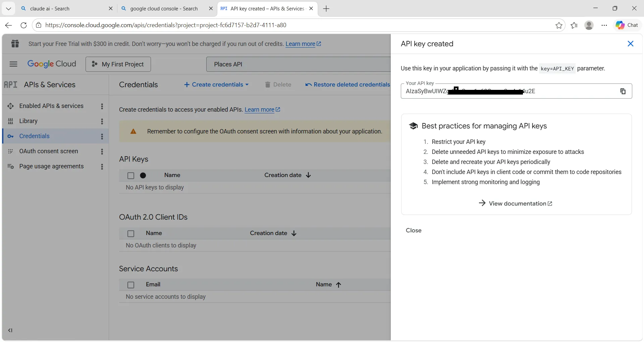Open the browser profile icon
Image resolution: width=644 pixels, height=342 pixels.
pos(589,25)
